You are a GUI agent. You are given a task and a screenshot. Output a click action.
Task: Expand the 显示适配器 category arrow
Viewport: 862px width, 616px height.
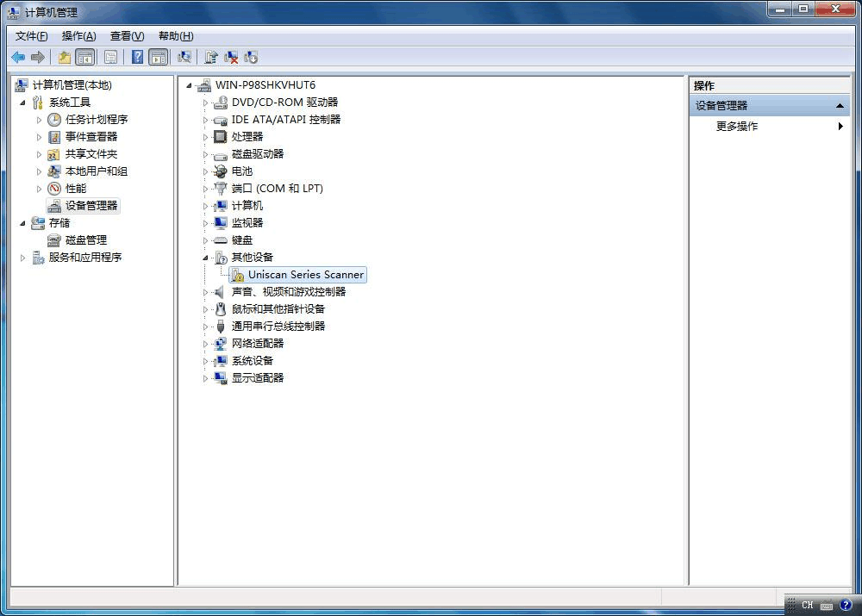coord(206,378)
